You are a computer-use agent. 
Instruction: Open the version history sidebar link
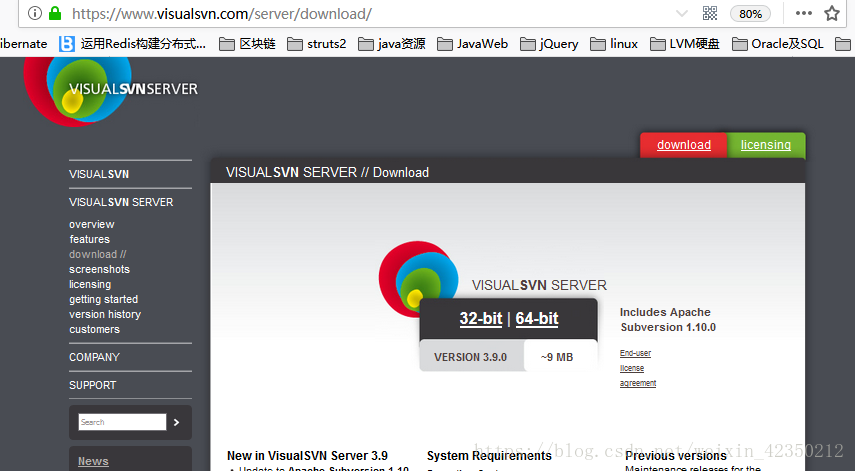pyautogui.click(x=105, y=315)
